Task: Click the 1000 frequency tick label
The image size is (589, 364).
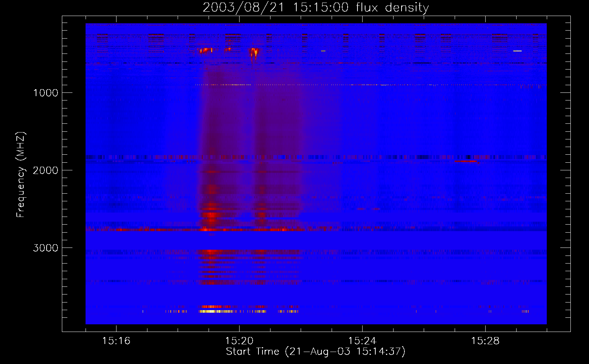Action: point(46,93)
